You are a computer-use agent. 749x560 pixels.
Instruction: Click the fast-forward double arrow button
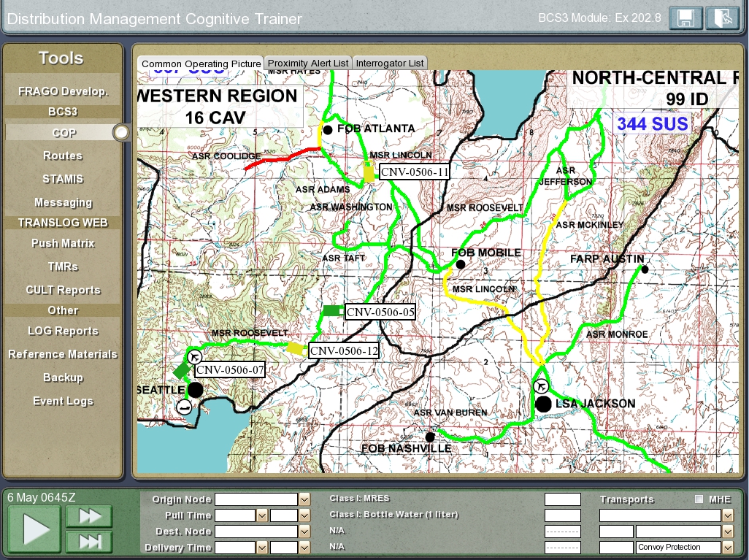[x=89, y=516]
